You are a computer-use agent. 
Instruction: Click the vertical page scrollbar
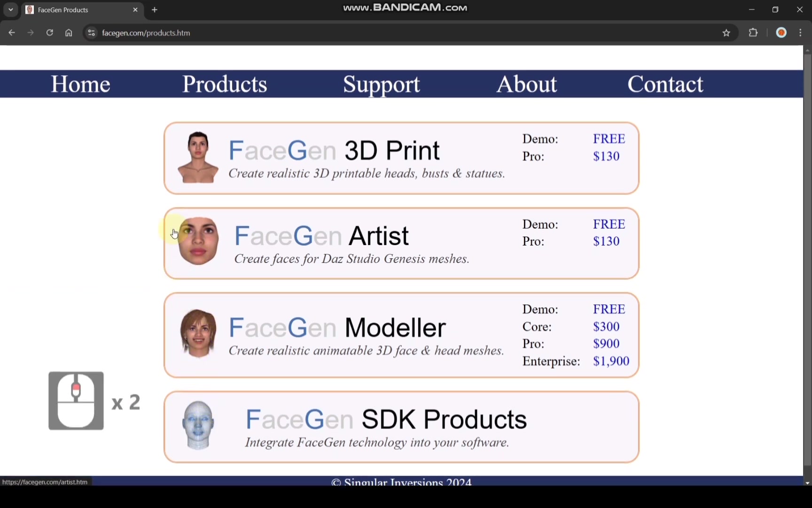click(807, 260)
